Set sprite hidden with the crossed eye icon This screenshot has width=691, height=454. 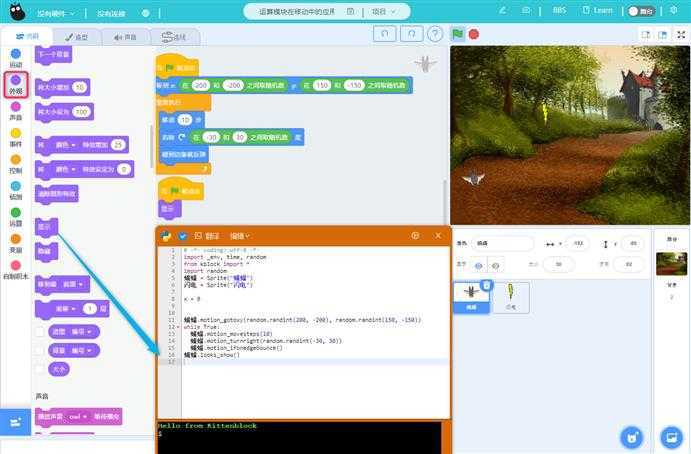coord(495,265)
